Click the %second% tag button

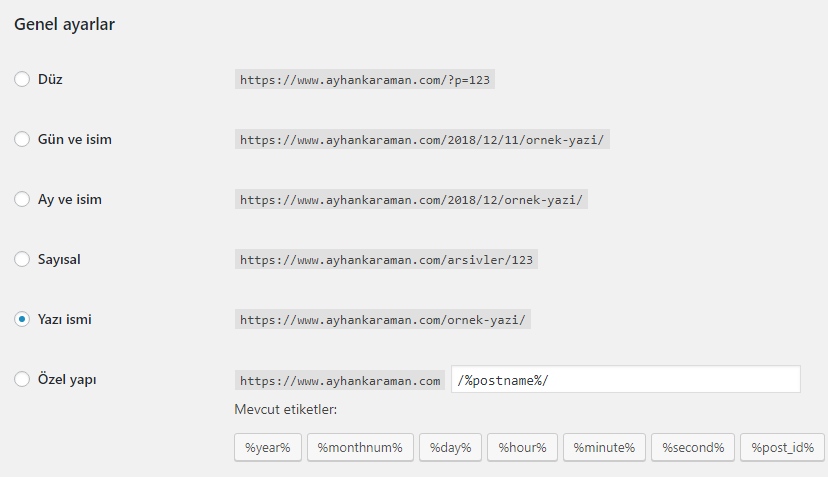(x=693, y=447)
